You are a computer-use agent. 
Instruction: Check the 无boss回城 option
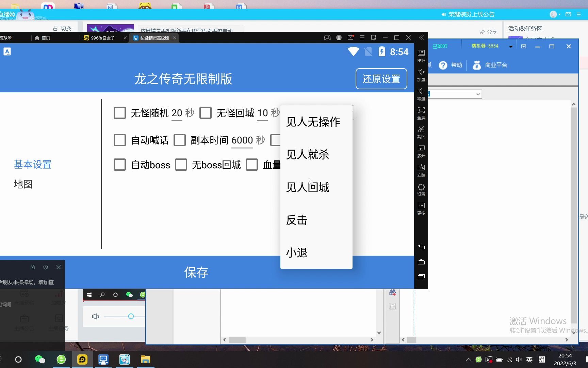point(181,165)
